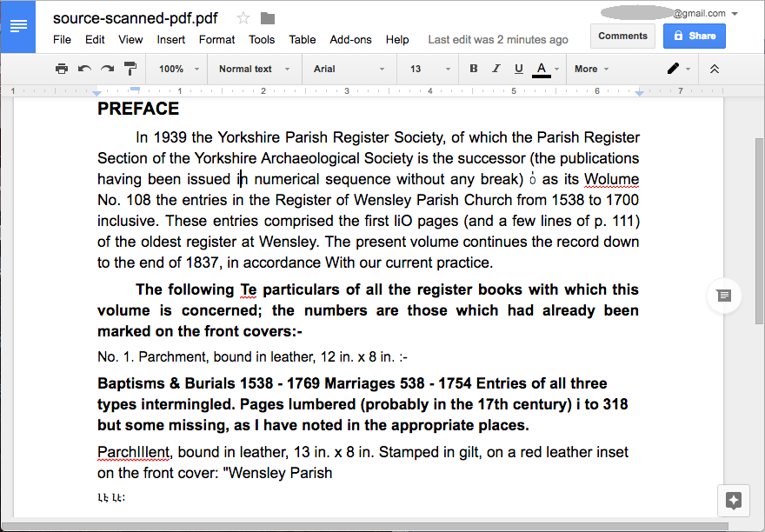Click the print icon in toolbar

click(x=62, y=69)
